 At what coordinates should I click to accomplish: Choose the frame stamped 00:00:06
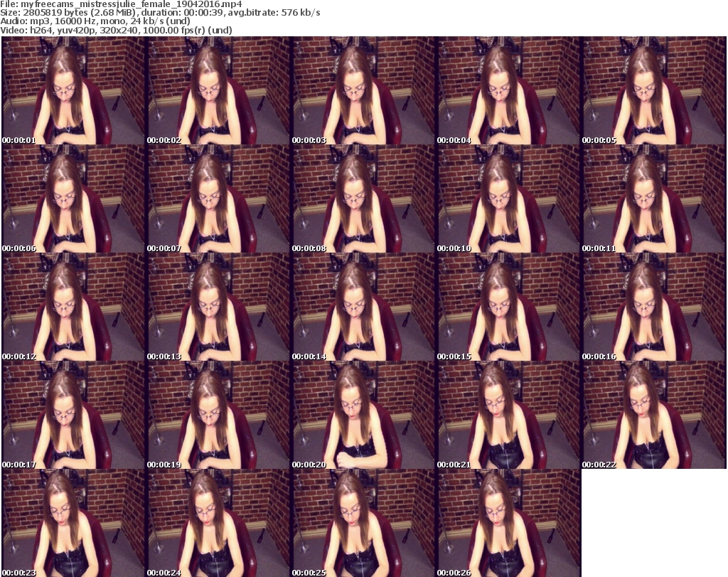[73, 198]
